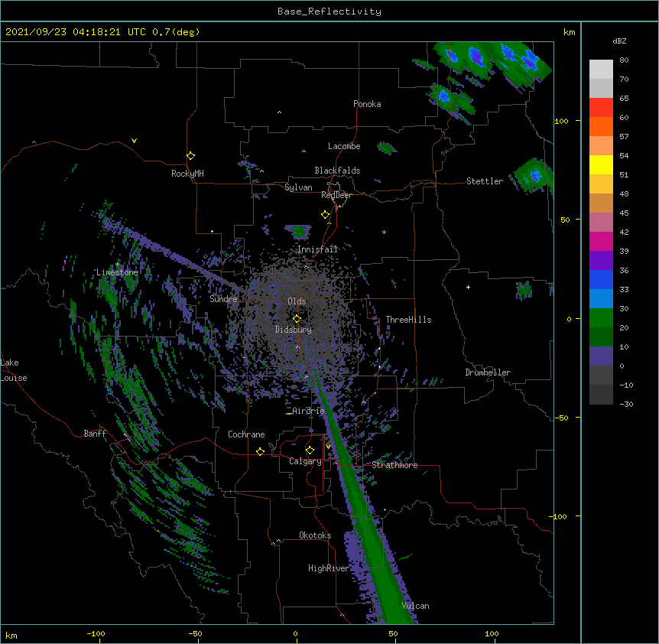Select the 65 dBZ red color swatch

click(601, 108)
